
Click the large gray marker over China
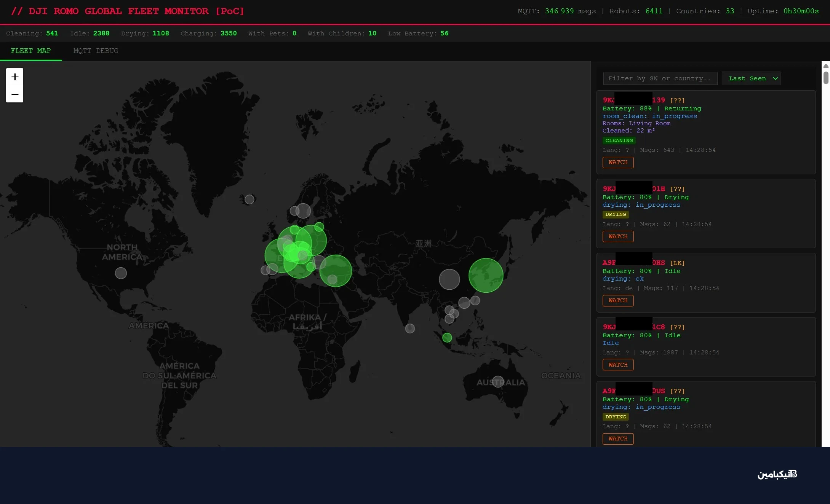[449, 279]
